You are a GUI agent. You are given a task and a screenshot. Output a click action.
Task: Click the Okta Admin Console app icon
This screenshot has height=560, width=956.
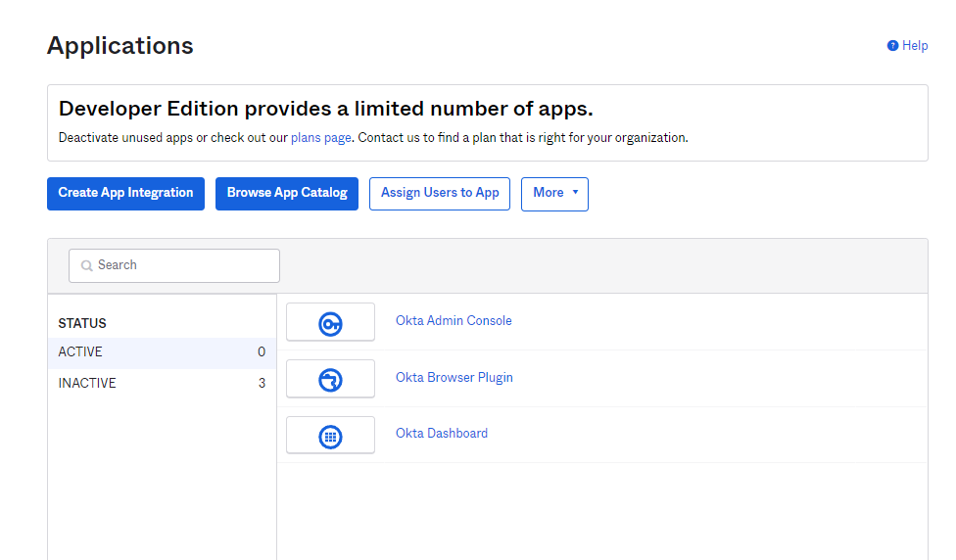(330, 324)
